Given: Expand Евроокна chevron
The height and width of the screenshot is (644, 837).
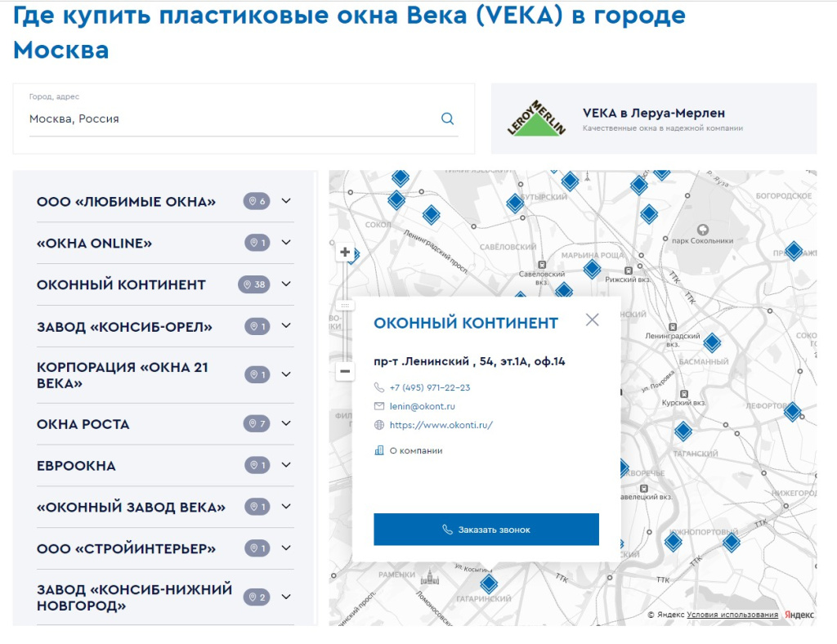Looking at the screenshot, I should pos(286,465).
